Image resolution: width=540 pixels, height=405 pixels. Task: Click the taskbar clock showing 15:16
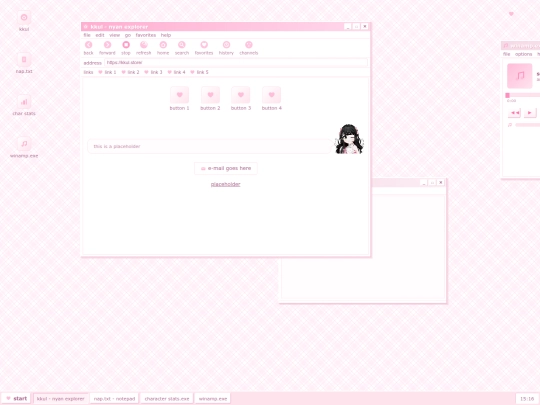[x=527, y=398]
